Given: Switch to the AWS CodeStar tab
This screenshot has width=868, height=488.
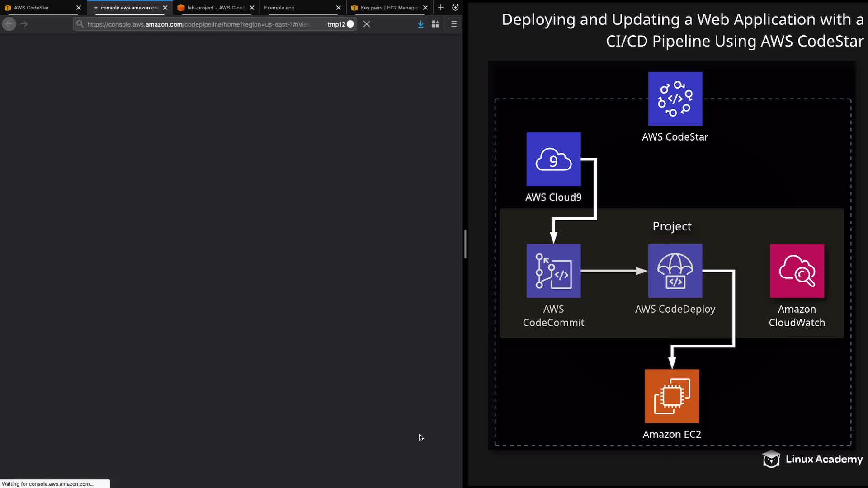Looking at the screenshot, I should coord(32,8).
